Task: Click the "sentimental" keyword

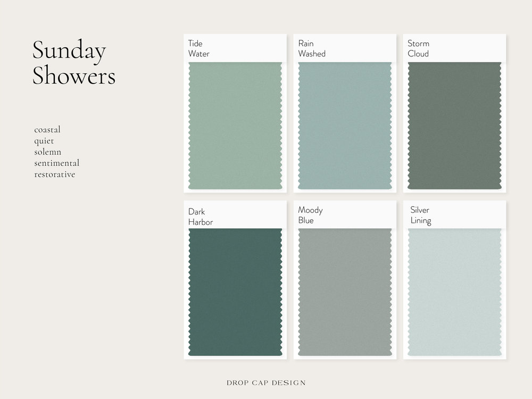Action: pyautogui.click(x=57, y=163)
